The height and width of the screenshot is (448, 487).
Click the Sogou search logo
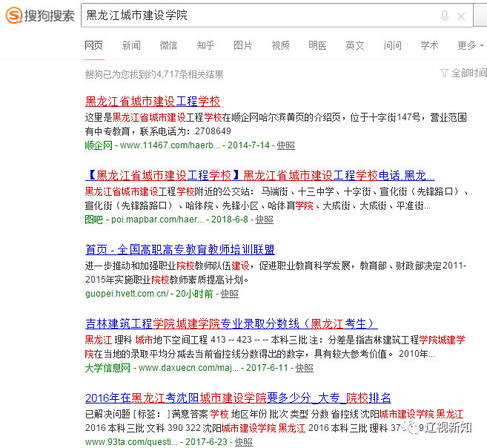pyautogui.click(x=40, y=16)
